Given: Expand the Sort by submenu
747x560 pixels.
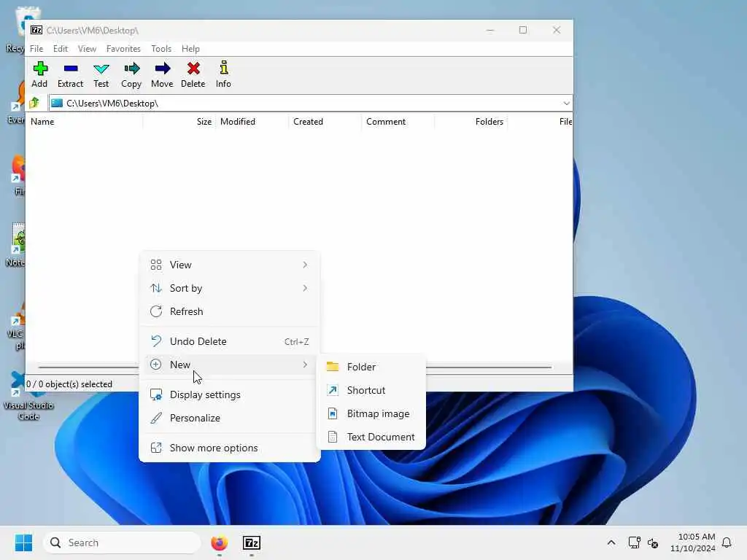Looking at the screenshot, I should [229, 288].
